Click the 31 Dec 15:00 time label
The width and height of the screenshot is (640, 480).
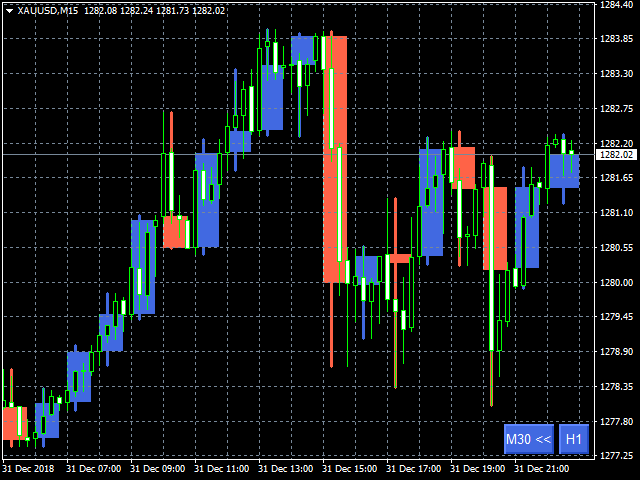(x=350, y=469)
